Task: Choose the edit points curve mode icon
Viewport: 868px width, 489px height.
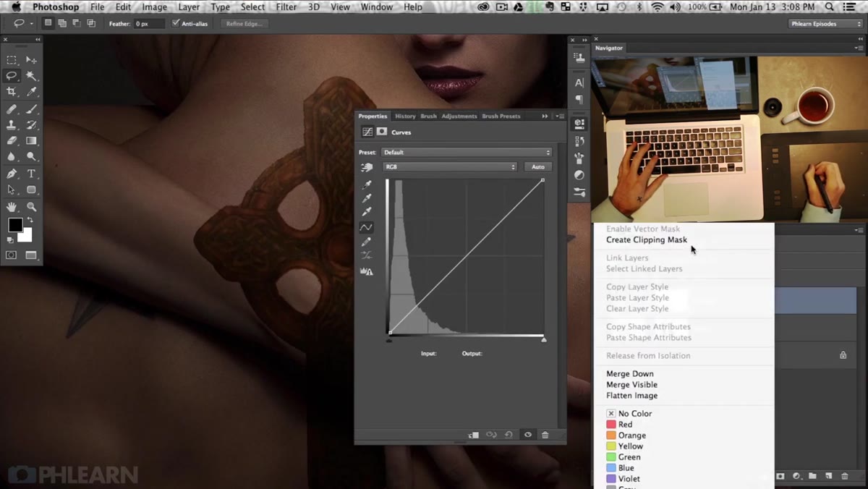Action: click(367, 227)
